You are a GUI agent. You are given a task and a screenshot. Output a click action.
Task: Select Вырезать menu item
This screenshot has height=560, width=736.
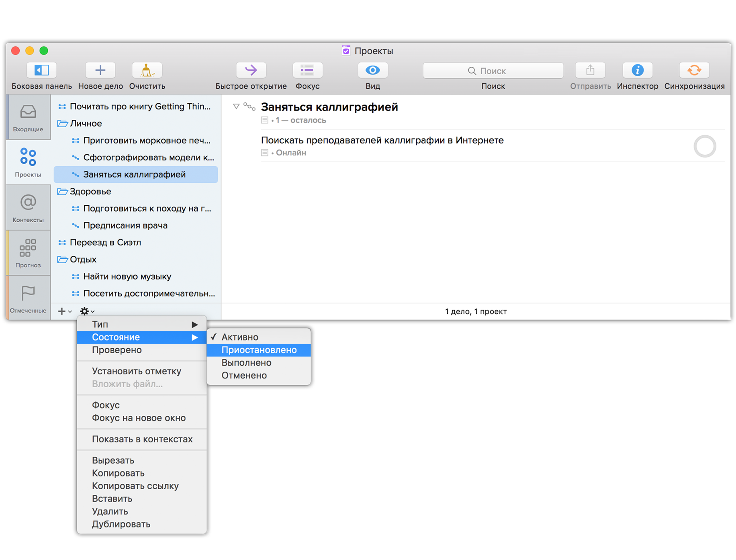point(142,460)
